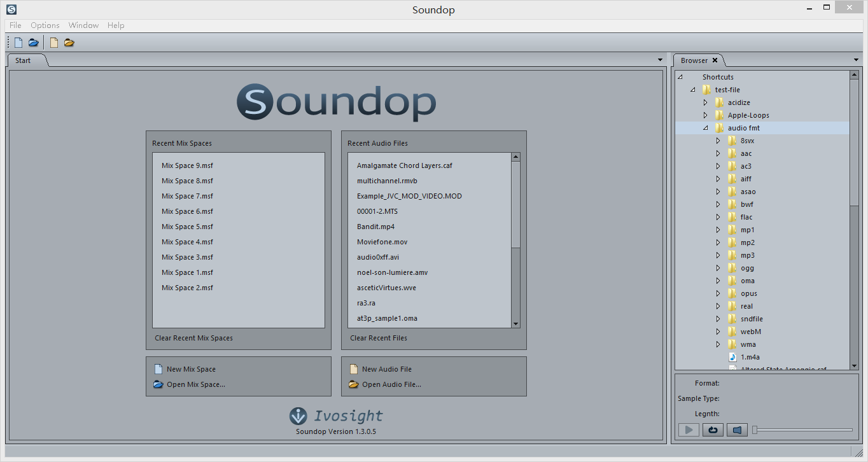Click the Browser preview volume slider
868x462 pixels.
[x=802, y=430]
